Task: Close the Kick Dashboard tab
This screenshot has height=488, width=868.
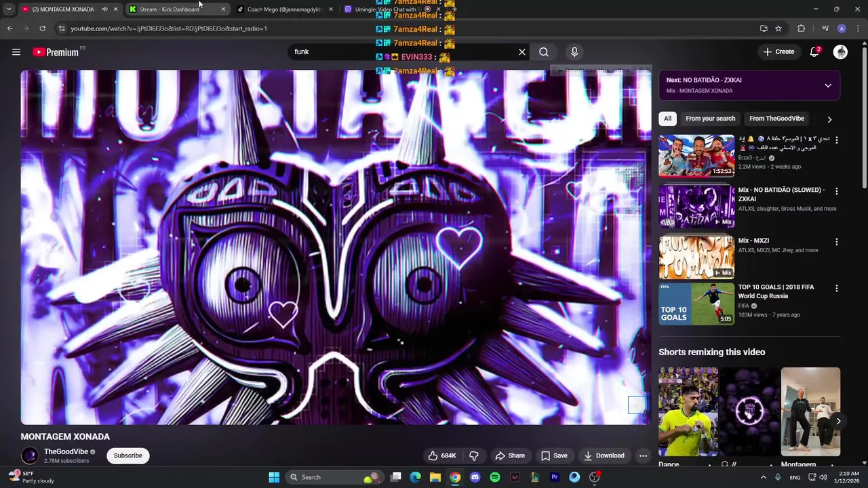Action: click(x=223, y=9)
